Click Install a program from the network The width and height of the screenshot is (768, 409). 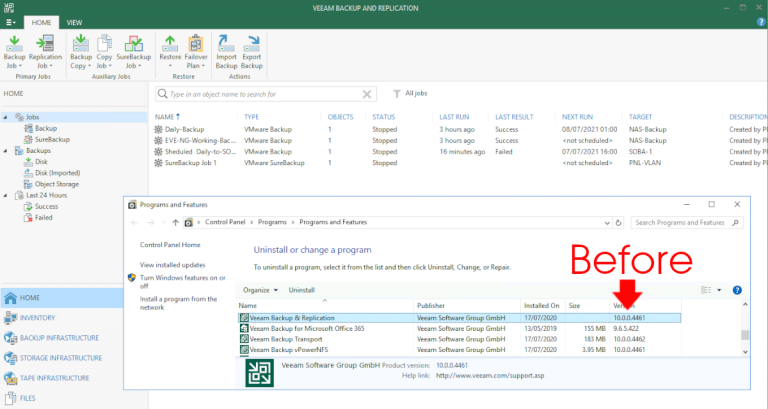pos(178,303)
